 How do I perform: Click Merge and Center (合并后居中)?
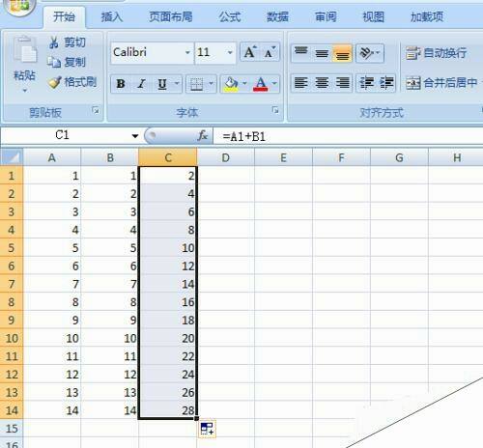coord(441,83)
